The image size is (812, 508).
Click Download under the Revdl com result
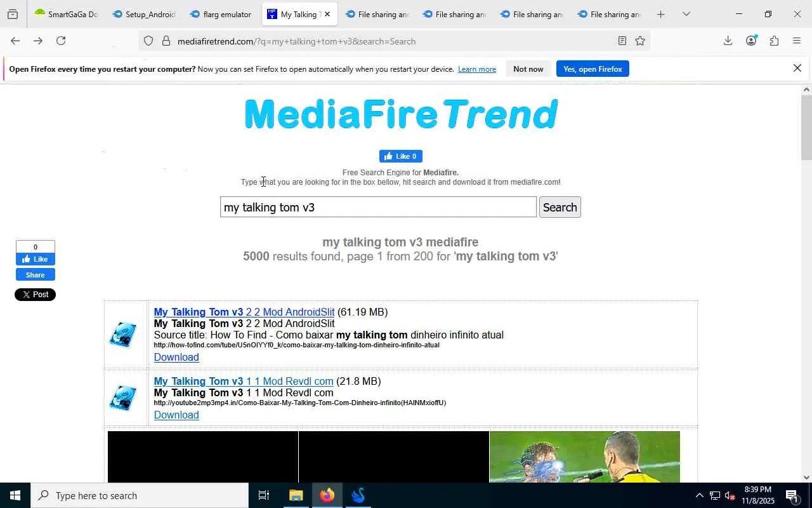coord(176,415)
